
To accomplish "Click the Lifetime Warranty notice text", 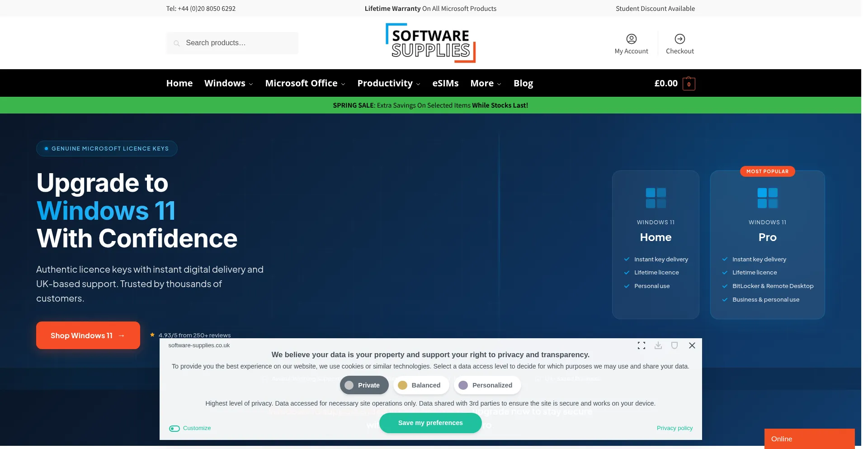I will 430,9.
